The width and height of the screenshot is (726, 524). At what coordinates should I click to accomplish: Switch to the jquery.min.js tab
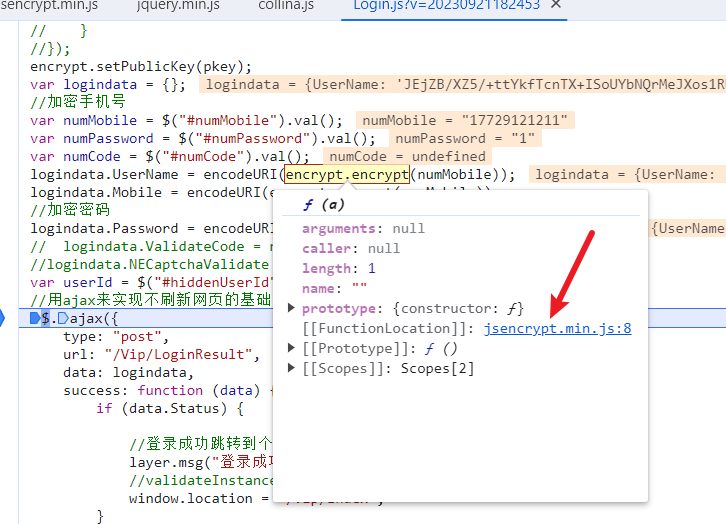178,6
